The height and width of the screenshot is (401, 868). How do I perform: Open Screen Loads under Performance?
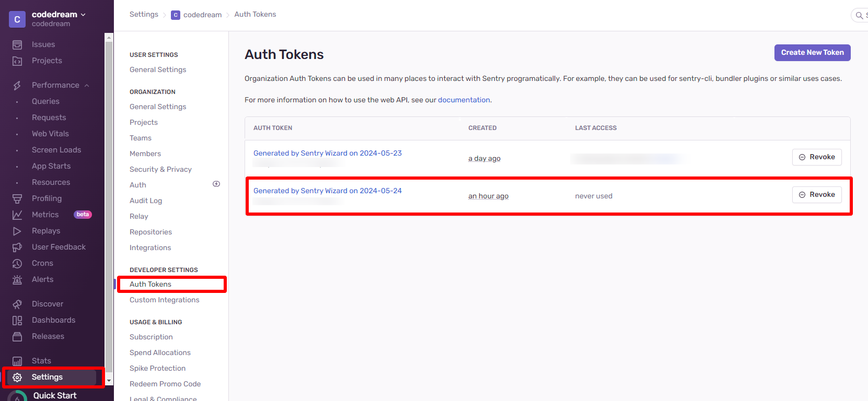pyautogui.click(x=56, y=150)
